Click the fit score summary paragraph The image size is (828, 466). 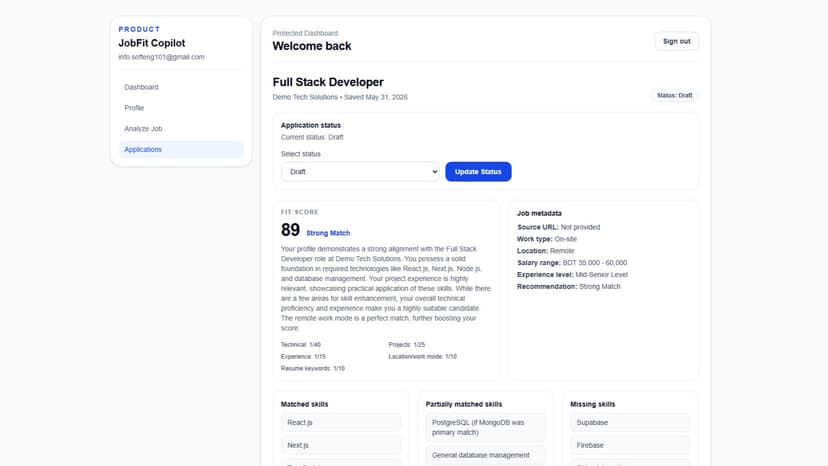click(386, 288)
